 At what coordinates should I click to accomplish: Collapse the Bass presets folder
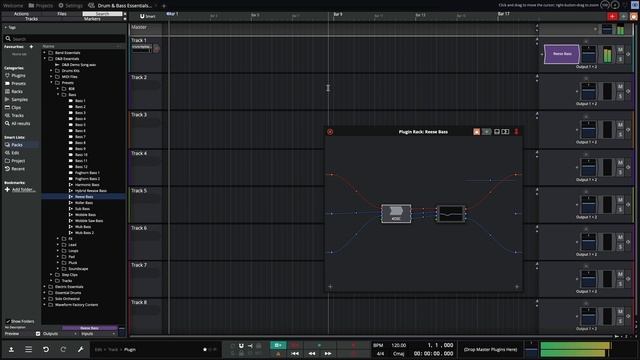(x=58, y=95)
